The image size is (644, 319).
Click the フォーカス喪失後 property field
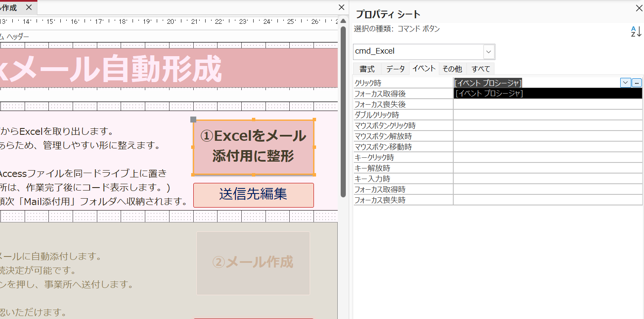[x=548, y=104]
